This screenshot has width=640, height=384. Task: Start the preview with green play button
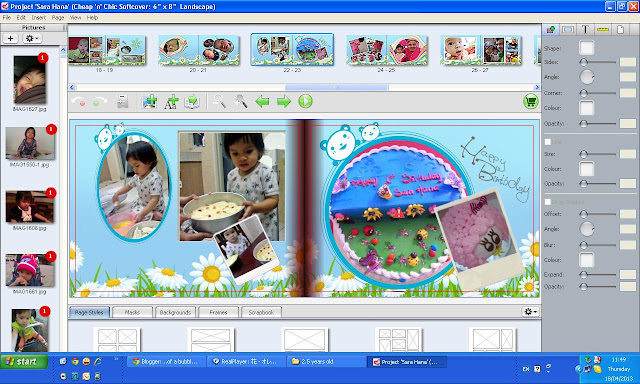coord(305,101)
